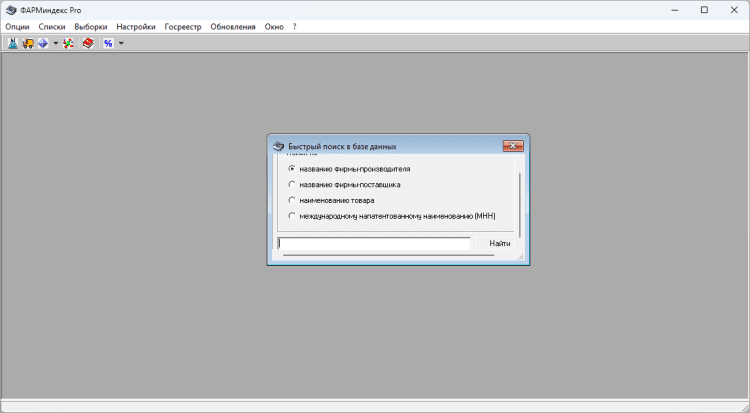The width and height of the screenshot is (750, 413).
Task: Close the Быстрый поиск в базе данных dialog
Action: pos(513,146)
